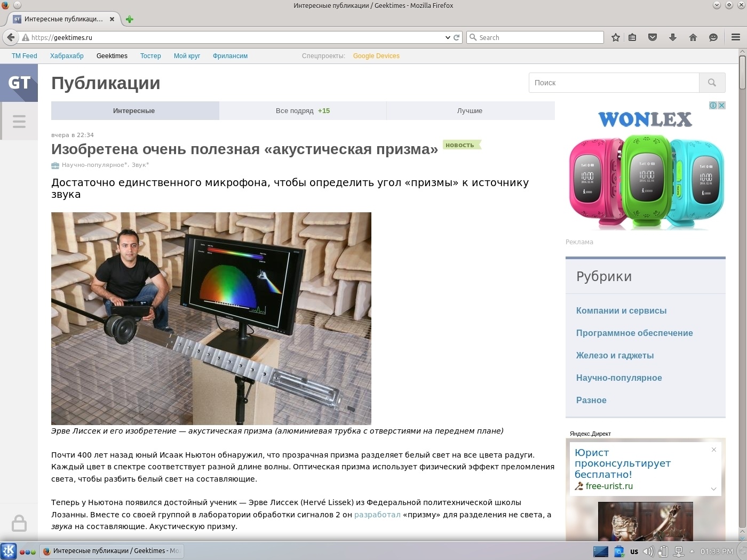Open the Firefox downloads arrow icon
Viewport: 747px width, 560px height.
point(673,37)
